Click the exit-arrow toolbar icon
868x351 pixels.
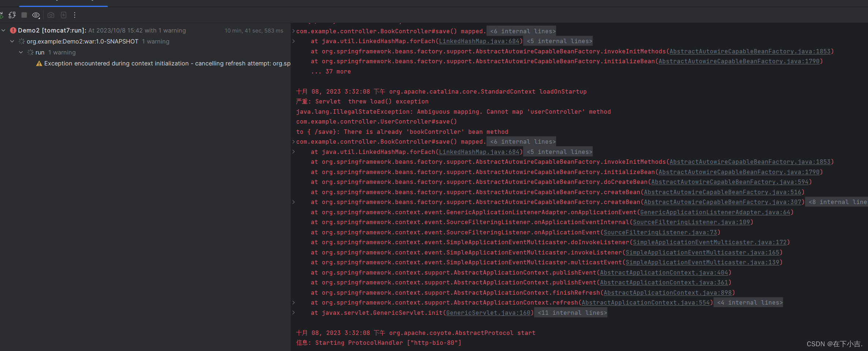tap(63, 15)
